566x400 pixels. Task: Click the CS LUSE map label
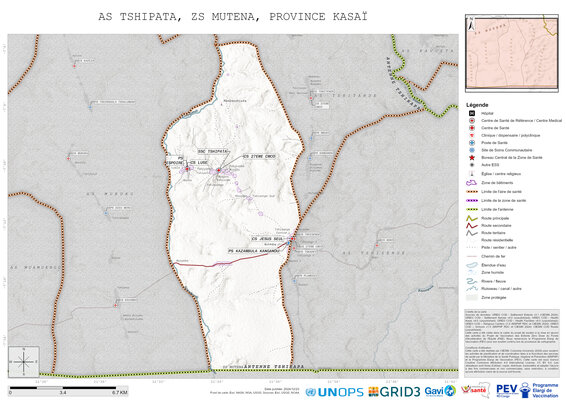coord(199,163)
